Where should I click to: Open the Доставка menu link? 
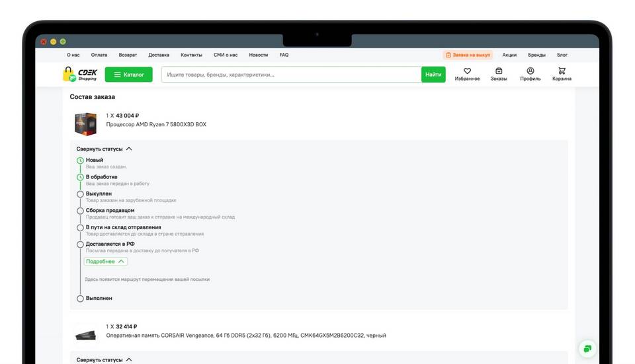click(159, 55)
